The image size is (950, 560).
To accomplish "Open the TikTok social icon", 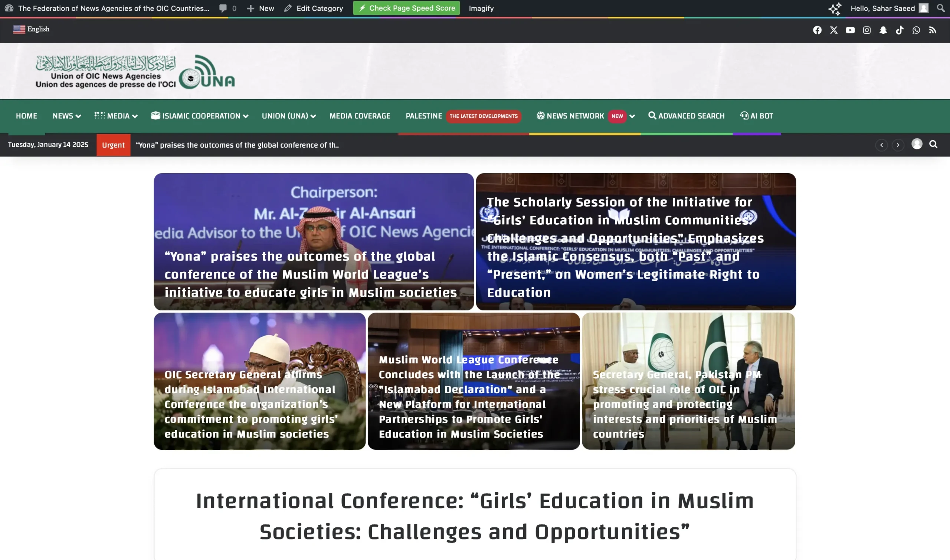I will pyautogui.click(x=900, y=30).
